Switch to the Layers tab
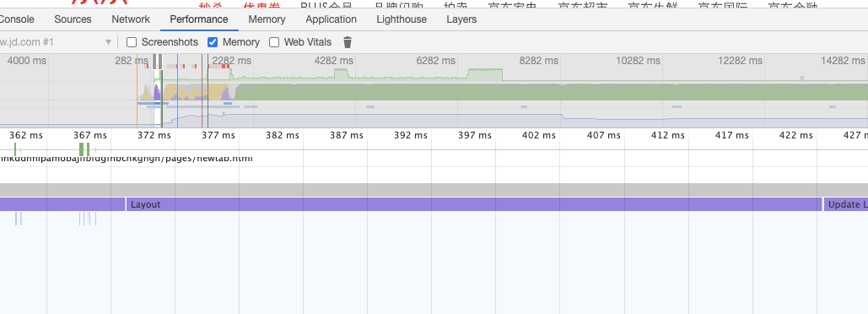This screenshot has height=314, width=868. [461, 19]
